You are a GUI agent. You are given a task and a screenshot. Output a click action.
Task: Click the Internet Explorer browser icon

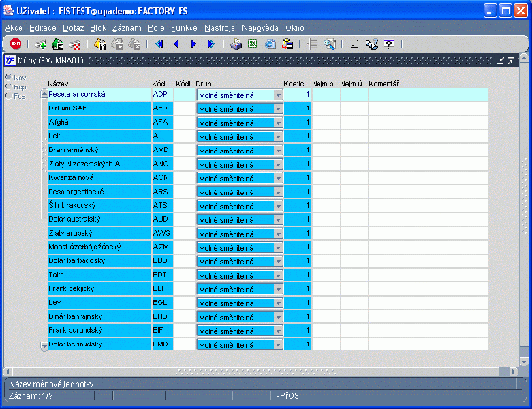click(270, 44)
